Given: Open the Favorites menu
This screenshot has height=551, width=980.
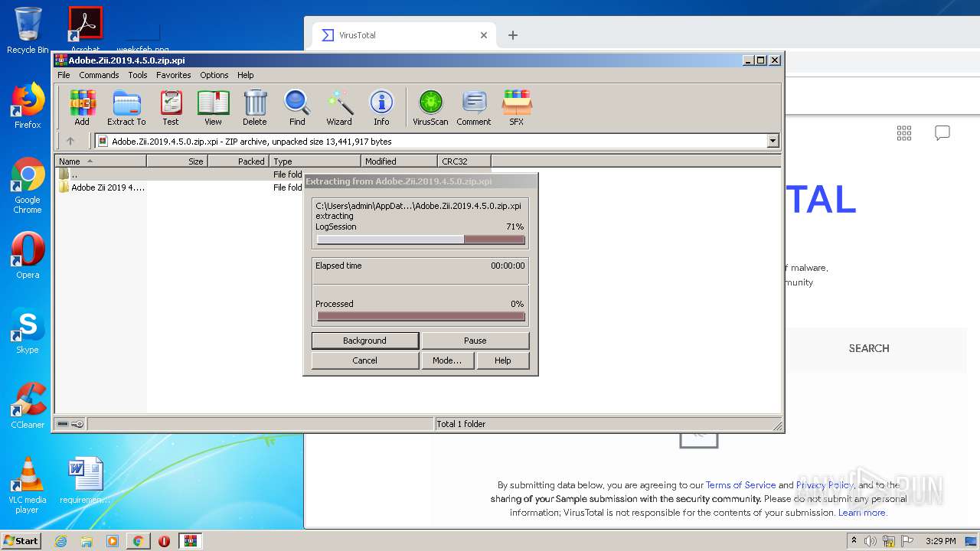Looking at the screenshot, I should (174, 75).
